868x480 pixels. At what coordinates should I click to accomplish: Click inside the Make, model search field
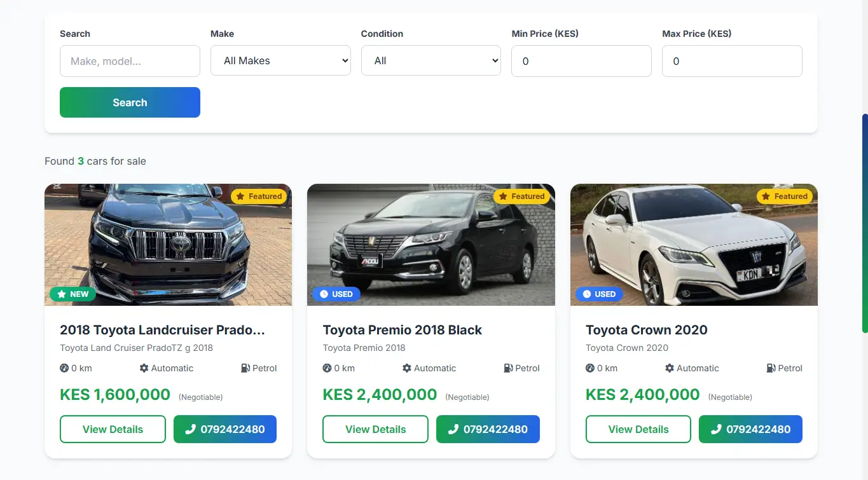[x=130, y=60]
